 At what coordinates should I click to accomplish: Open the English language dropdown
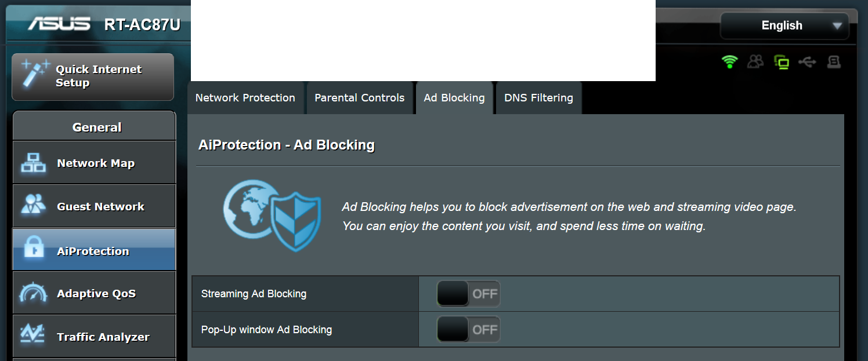click(x=784, y=25)
